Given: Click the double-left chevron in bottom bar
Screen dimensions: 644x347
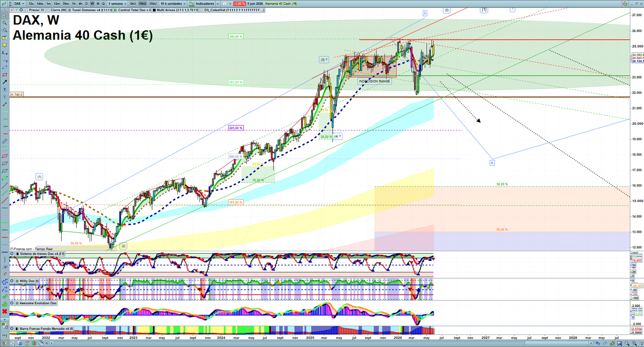Looking at the screenshot, I should click(x=47, y=343).
